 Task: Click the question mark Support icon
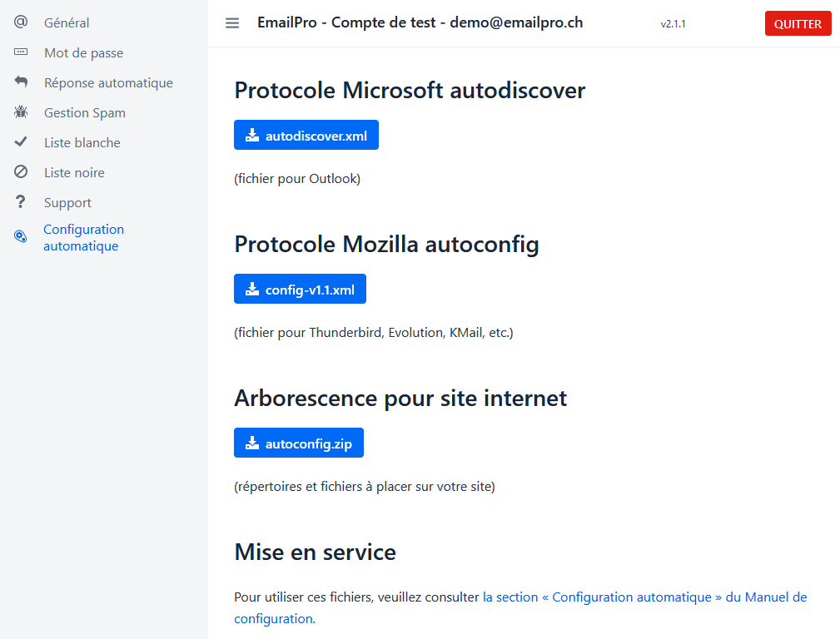pos(19,201)
